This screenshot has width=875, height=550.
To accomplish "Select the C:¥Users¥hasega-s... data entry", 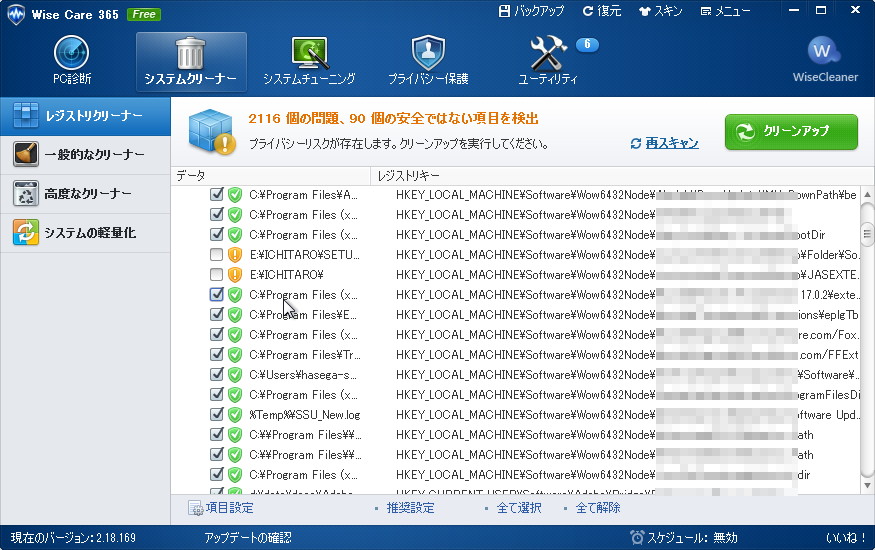I will pos(303,375).
